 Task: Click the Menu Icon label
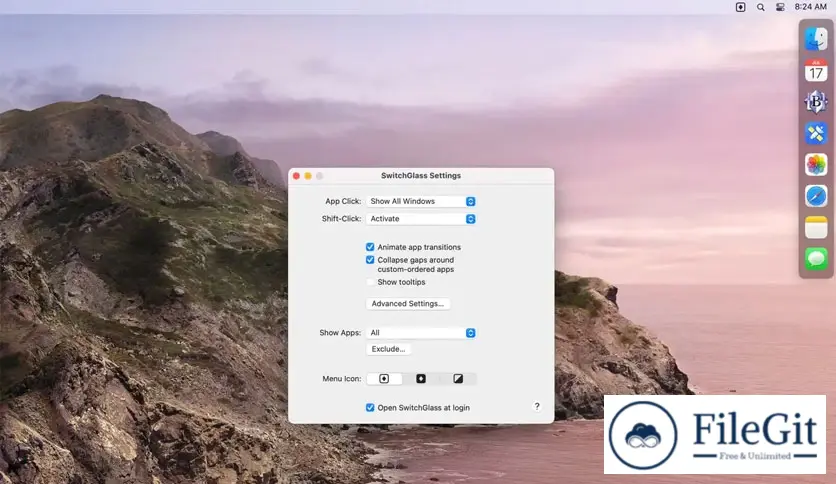[341, 378]
